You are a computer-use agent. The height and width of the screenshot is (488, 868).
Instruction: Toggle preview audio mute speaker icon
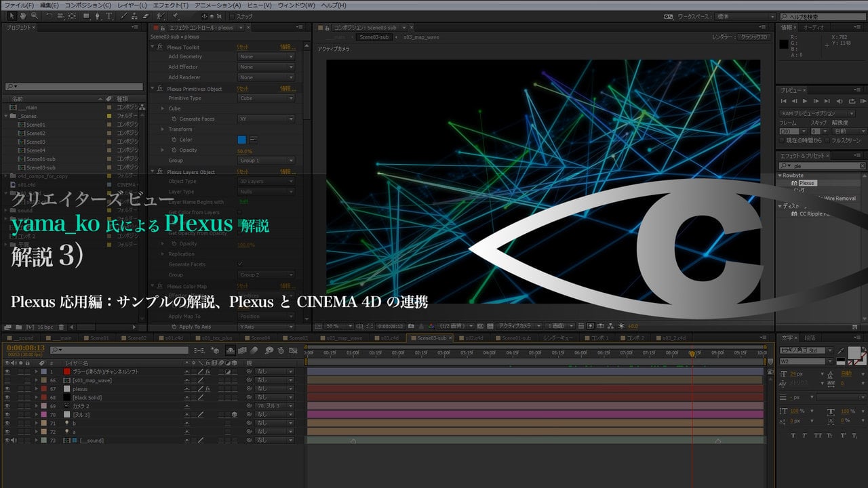tap(840, 101)
